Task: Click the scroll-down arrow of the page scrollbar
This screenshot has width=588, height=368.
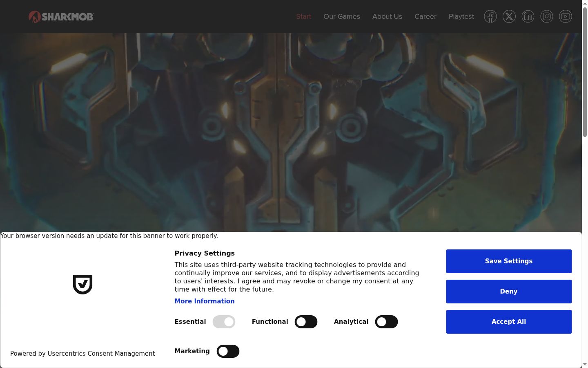Action: coord(585,365)
